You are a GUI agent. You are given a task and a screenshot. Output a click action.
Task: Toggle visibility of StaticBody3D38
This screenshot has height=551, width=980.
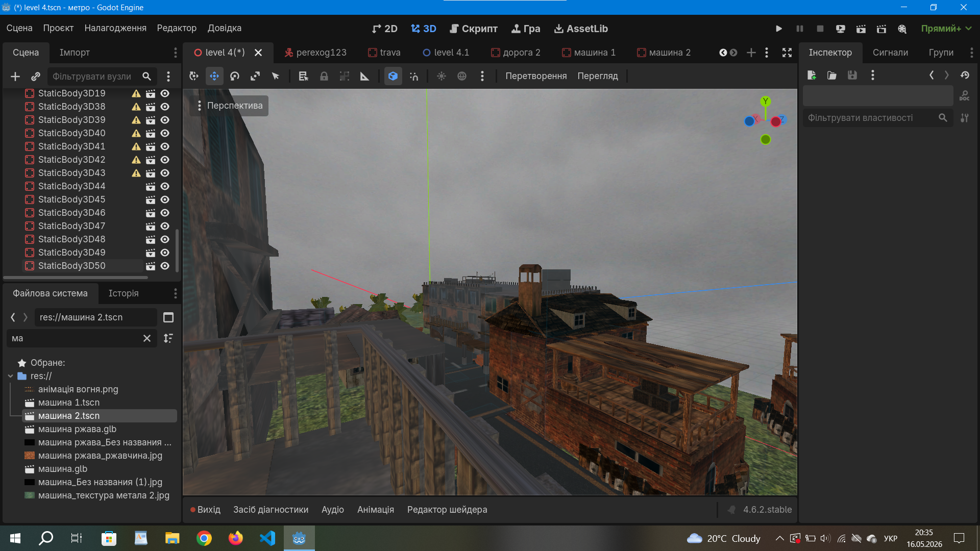(165, 107)
